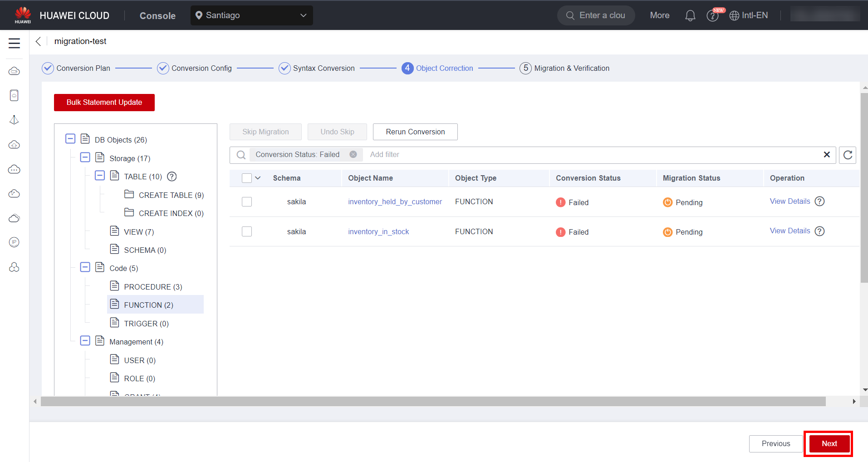Click the refresh icon beside filter bar

(x=847, y=155)
